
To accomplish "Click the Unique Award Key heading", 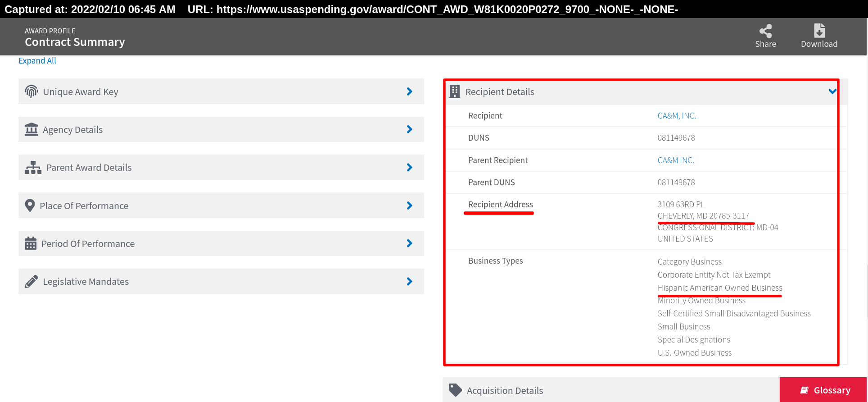I will tap(81, 92).
